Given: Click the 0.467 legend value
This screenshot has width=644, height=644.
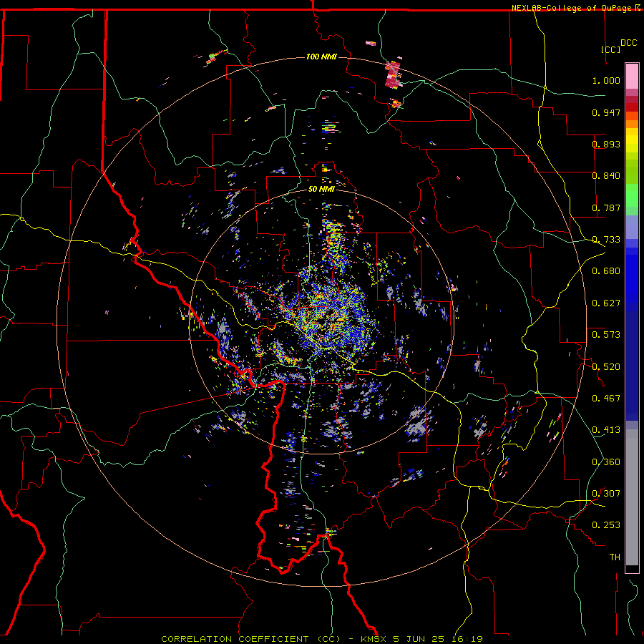Looking at the screenshot, I should (x=606, y=399).
